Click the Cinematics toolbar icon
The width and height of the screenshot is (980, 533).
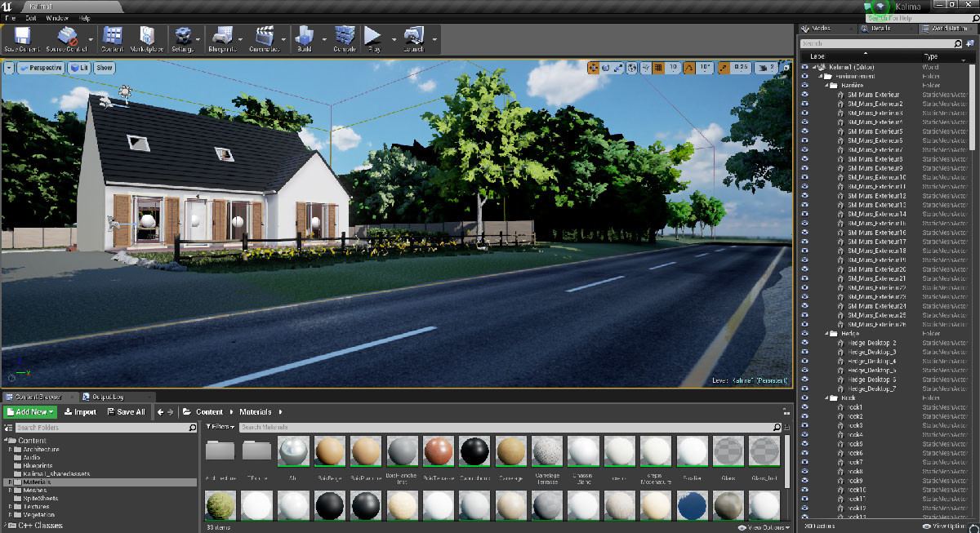[263, 37]
